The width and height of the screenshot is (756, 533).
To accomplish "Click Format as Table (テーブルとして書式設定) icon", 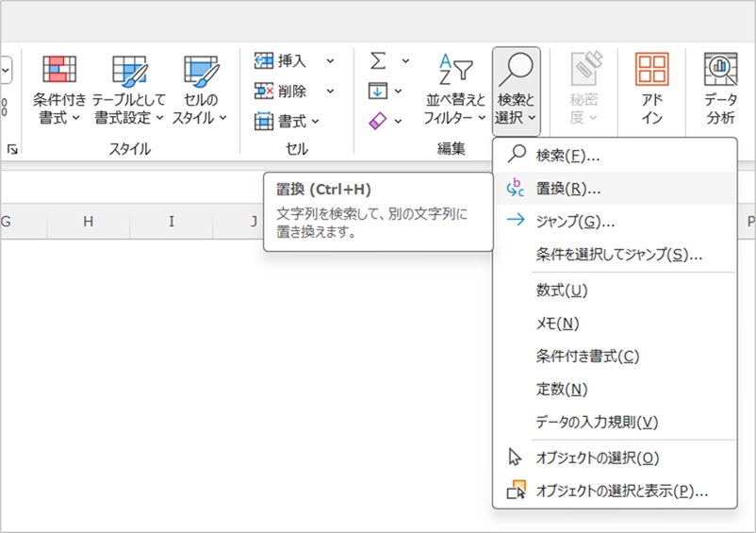I will pos(129,70).
